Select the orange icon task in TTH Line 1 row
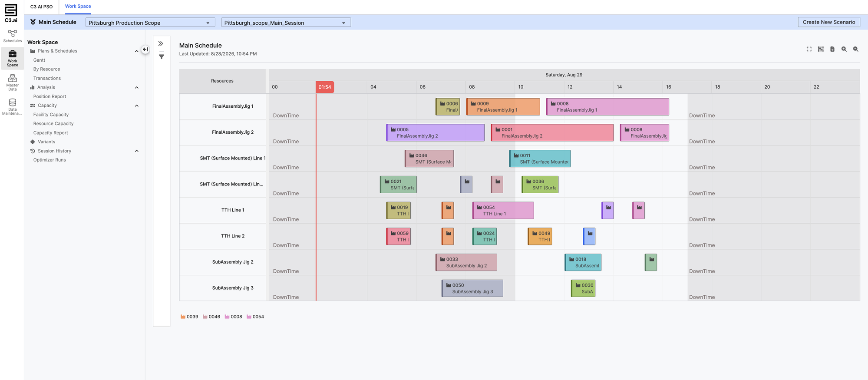 (x=448, y=211)
